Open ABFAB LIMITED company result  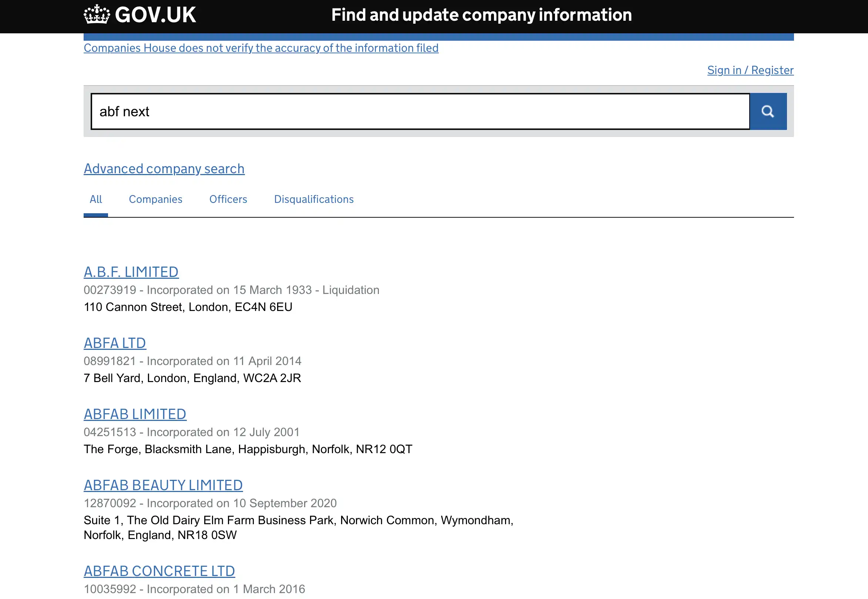(x=135, y=414)
